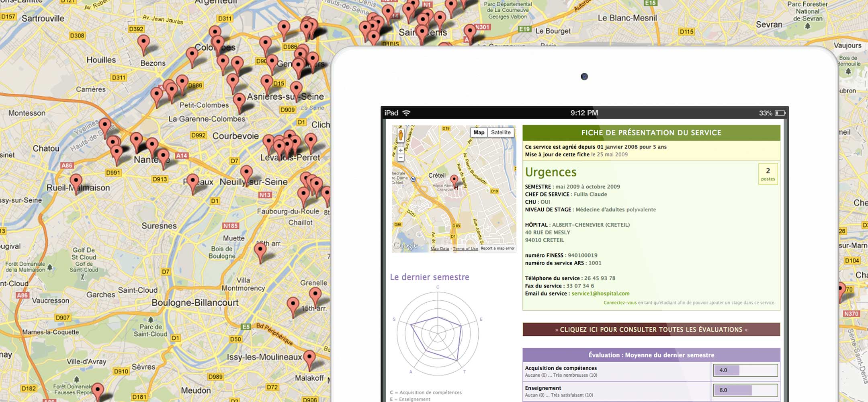Click the Évaluation : Moyenne du dernier semestre header
868x402 pixels.
(x=651, y=355)
